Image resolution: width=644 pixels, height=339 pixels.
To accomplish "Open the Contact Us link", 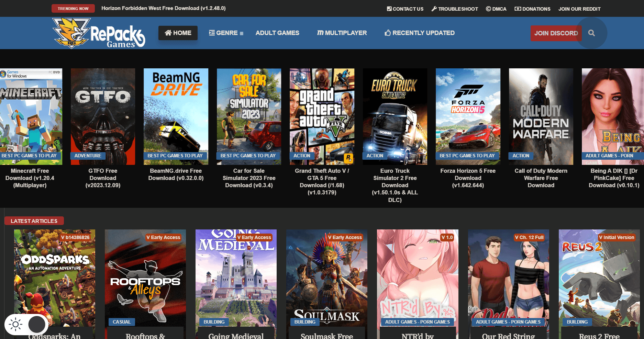I will point(405,9).
